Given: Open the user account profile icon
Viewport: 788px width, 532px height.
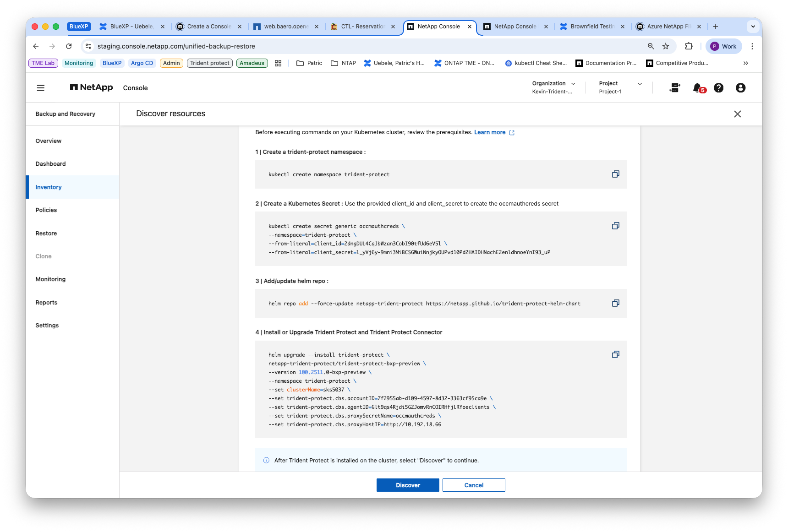Looking at the screenshot, I should click(x=740, y=87).
